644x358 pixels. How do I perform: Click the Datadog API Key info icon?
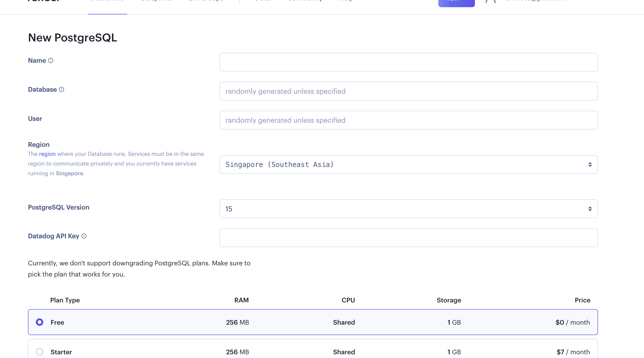(84, 236)
